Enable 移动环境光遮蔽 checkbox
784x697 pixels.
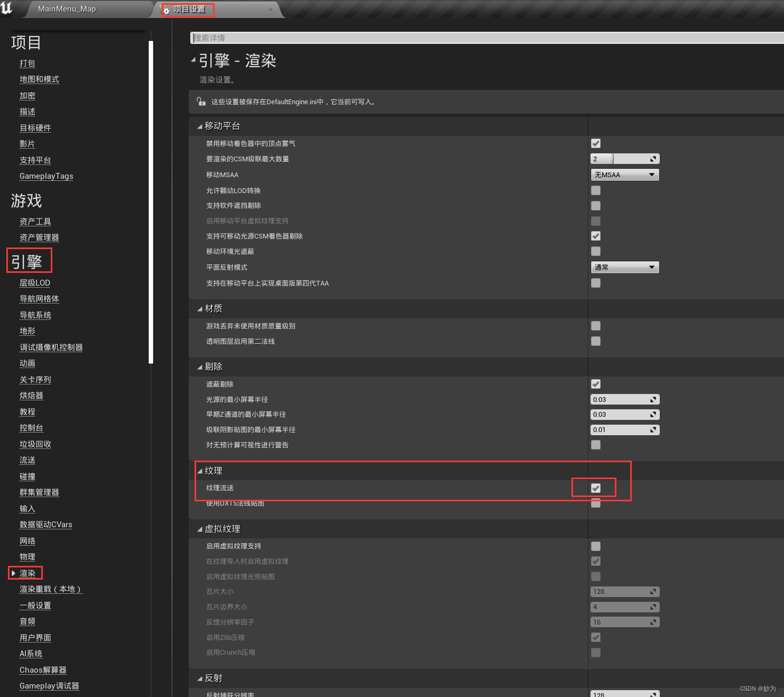click(596, 251)
